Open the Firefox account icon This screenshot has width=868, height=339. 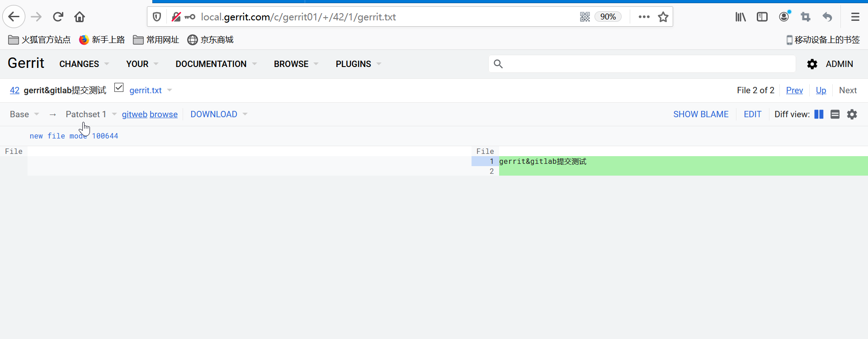point(784,16)
